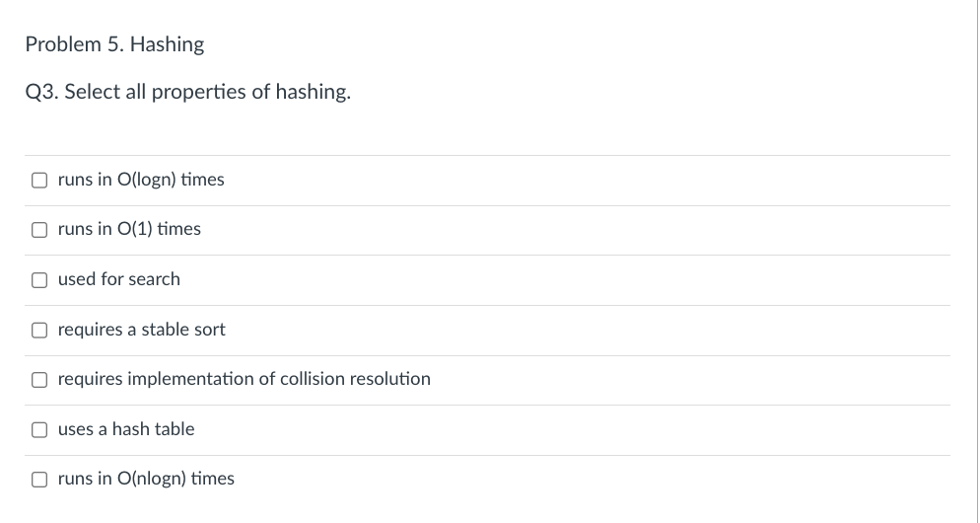Enable the 'used for search' checkbox
Viewport: 980px width, 523px height.
39,279
